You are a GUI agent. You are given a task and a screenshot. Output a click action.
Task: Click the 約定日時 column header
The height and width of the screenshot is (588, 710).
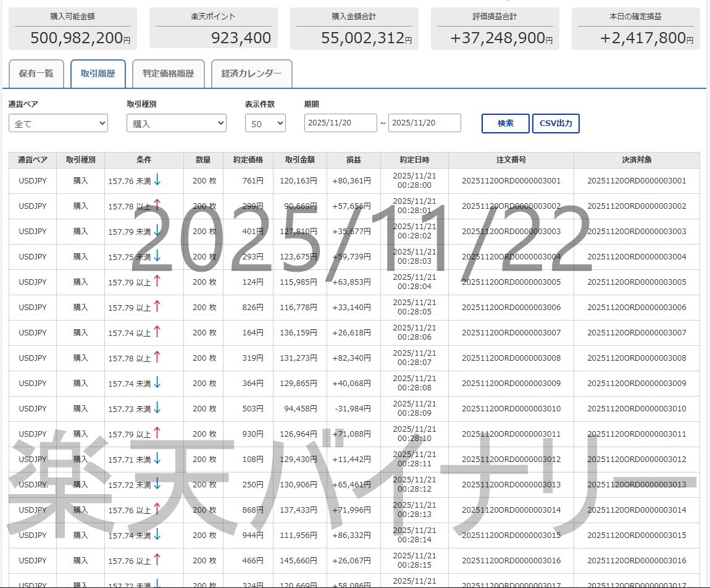click(x=414, y=160)
